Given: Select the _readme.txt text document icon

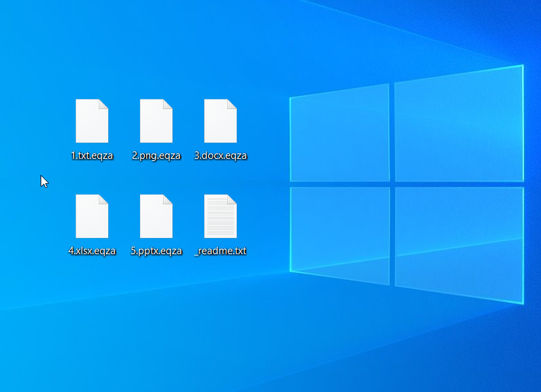Looking at the screenshot, I should pos(220,216).
